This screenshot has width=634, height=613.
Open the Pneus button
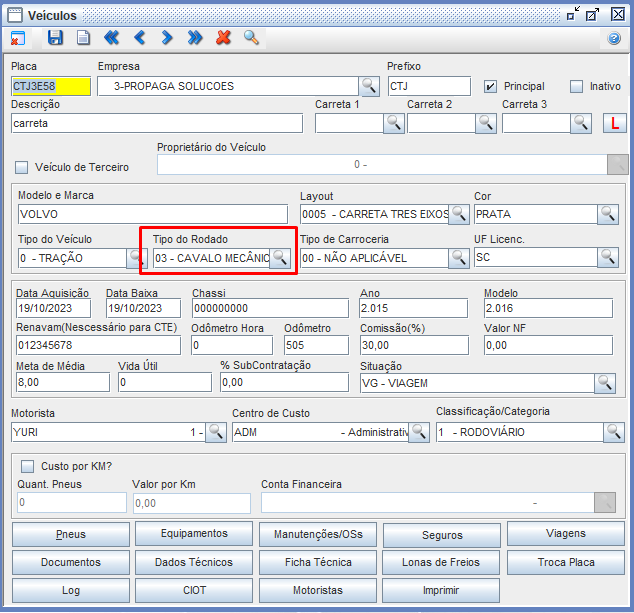coord(71,534)
